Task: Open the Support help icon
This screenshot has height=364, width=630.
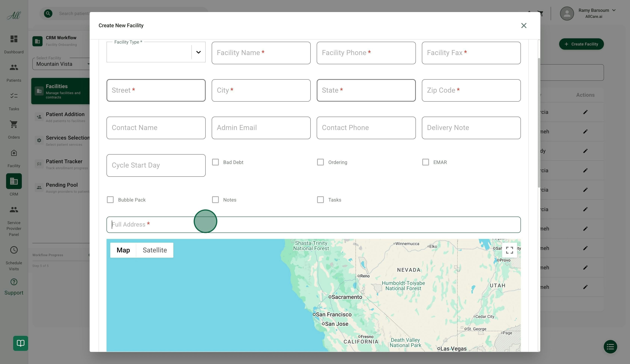Action: (x=14, y=282)
